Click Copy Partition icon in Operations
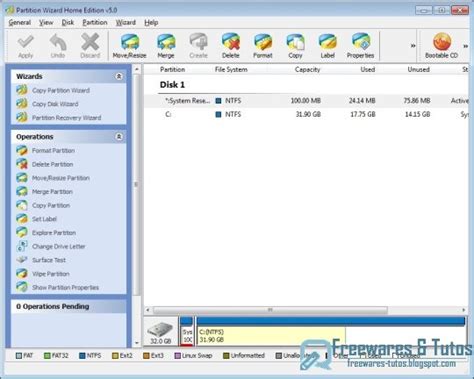 pyautogui.click(x=22, y=205)
